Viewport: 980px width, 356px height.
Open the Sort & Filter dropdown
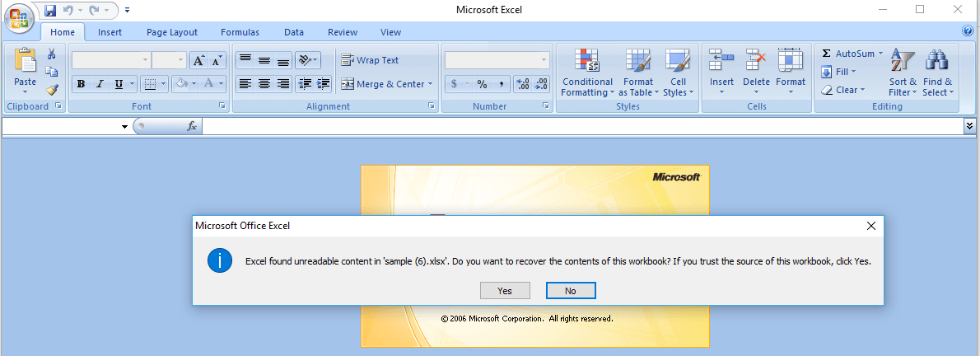click(x=903, y=73)
